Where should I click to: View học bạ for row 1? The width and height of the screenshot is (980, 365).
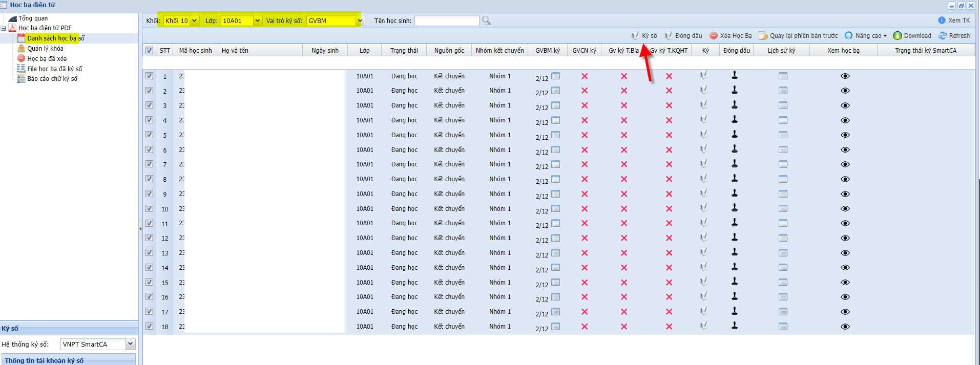coord(845,76)
